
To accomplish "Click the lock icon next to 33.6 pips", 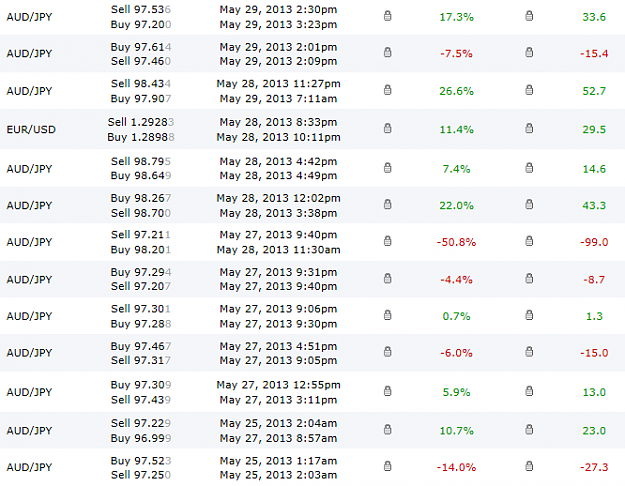I will tap(529, 16).
